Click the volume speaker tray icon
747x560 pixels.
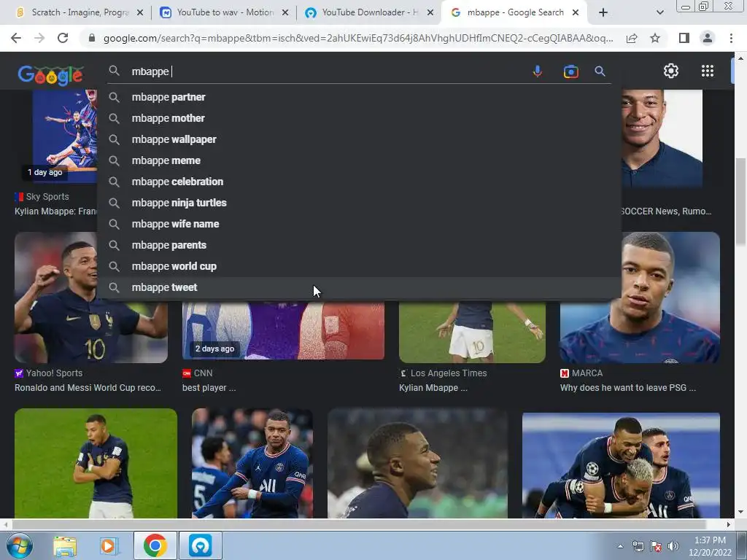pyautogui.click(x=673, y=547)
